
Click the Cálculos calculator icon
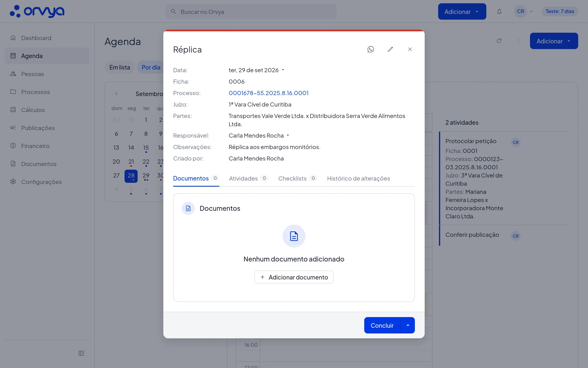[x=13, y=110]
